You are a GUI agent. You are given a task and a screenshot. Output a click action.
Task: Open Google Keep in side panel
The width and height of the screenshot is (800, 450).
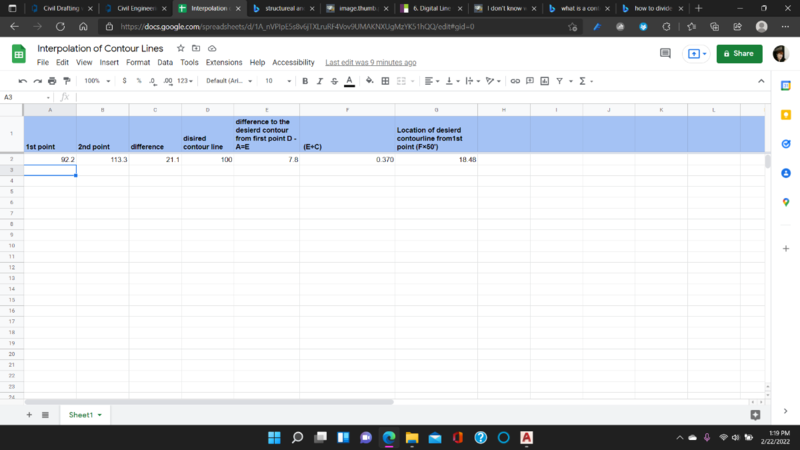[786, 115]
